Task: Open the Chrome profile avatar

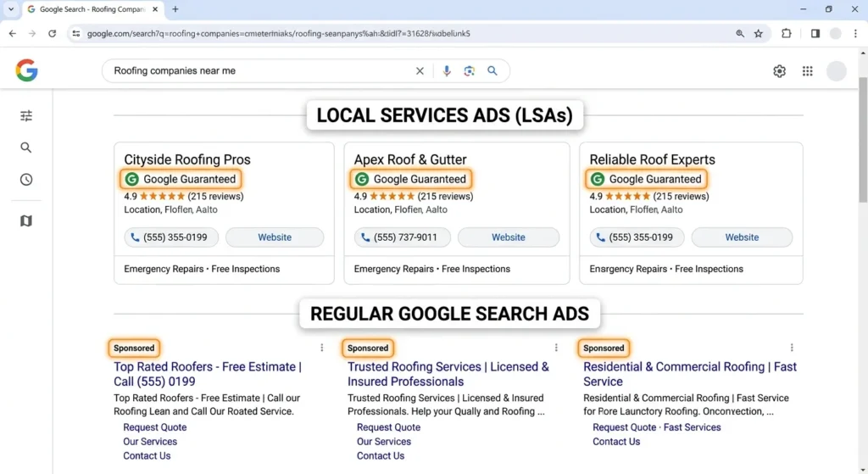Action: [x=835, y=33]
